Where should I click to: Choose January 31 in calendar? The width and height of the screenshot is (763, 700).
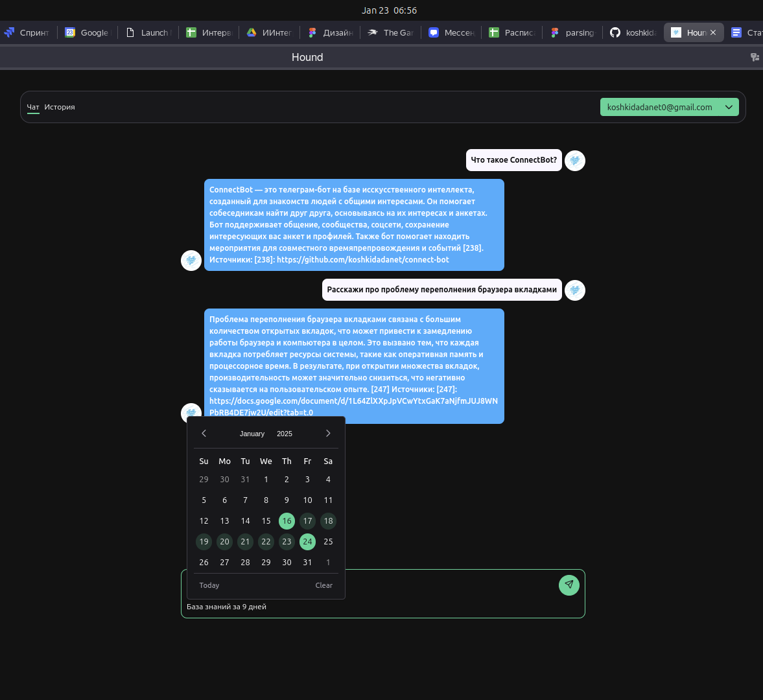pyautogui.click(x=307, y=563)
